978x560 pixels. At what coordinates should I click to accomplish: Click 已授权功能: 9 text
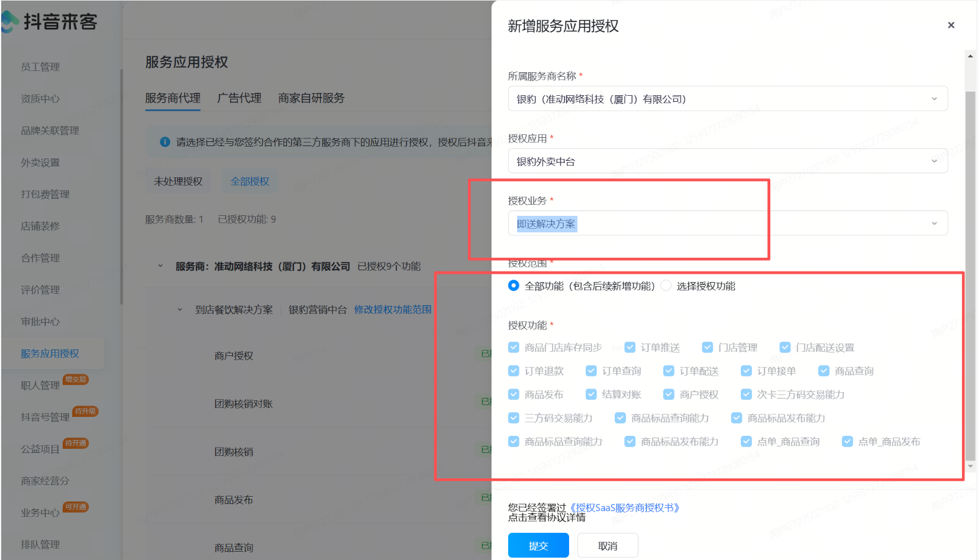pyautogui.click(x=247, y=219)
